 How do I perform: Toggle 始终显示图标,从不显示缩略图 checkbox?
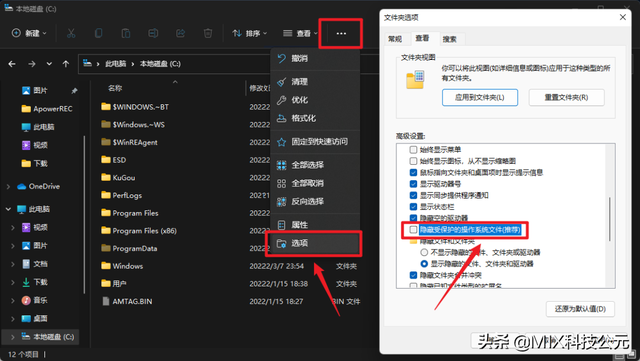click(413, 161)
